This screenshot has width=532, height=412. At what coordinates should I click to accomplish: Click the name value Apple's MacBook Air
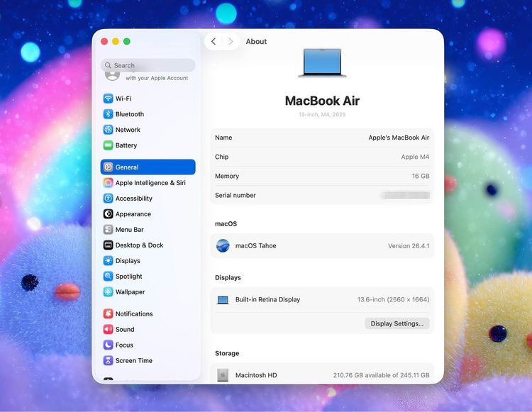point(399,138)
